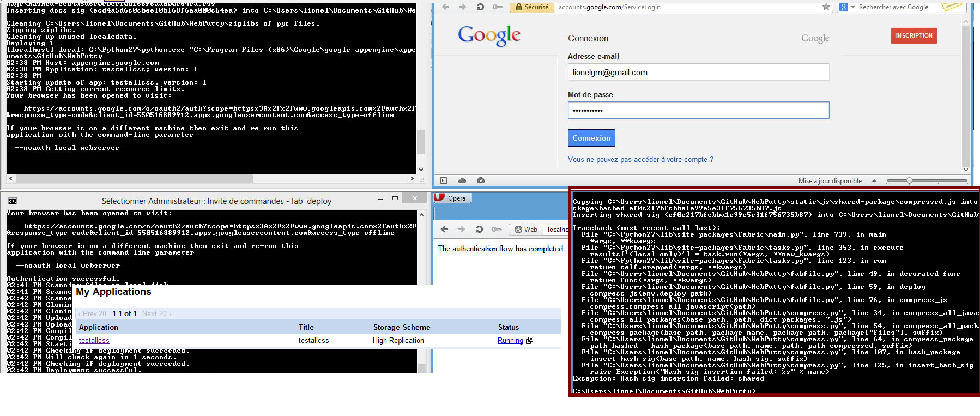Click the Storage Scheme column header
Image resolution: width=980 pixels, height=416 pixels.
402,328
